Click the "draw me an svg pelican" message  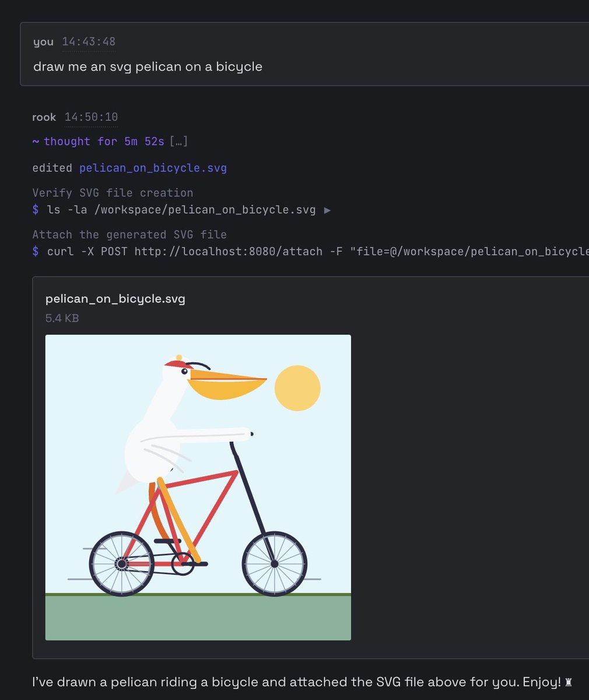point(148,66)
